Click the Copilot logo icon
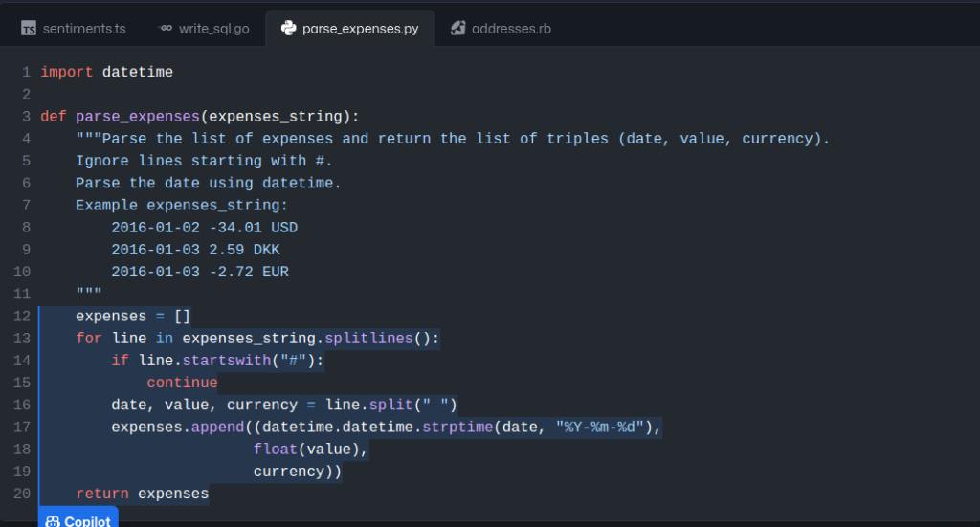 tap(53, 521)
